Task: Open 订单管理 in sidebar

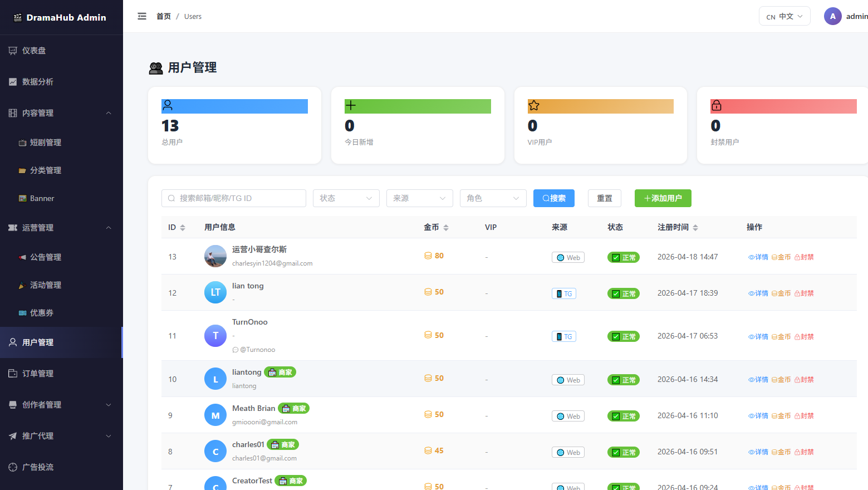Action: pos(61,374)
